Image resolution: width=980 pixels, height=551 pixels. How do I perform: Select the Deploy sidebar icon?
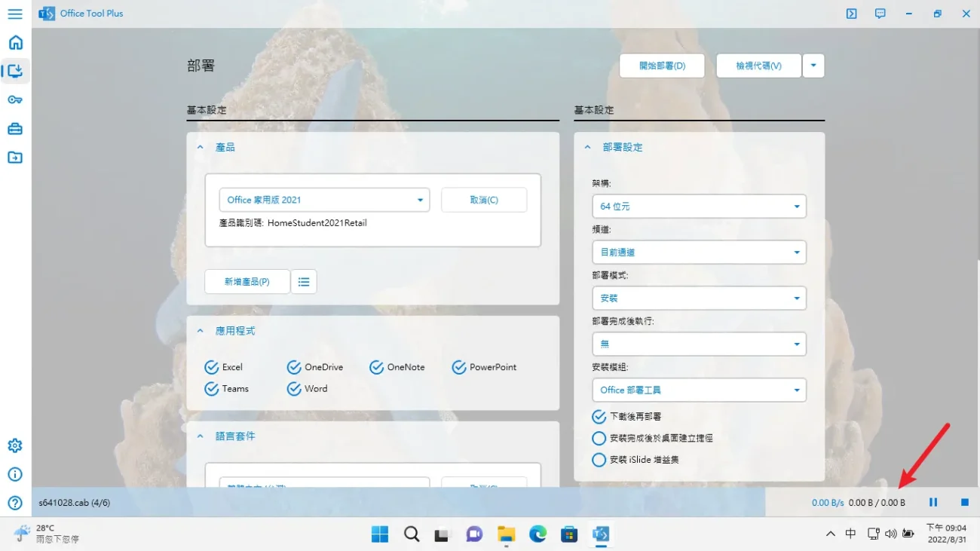tap(15, 71)
